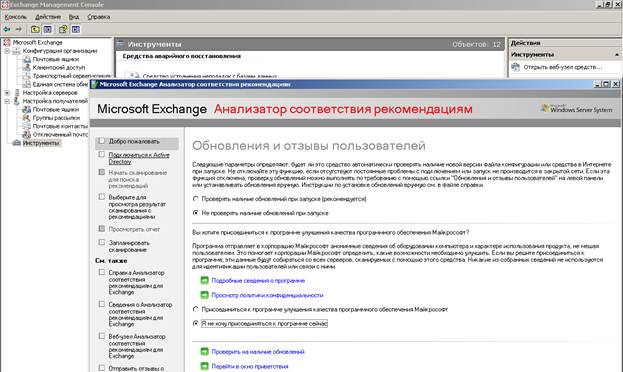
Task: Open Подробные сведения о программе link
Action: [258, 281]
